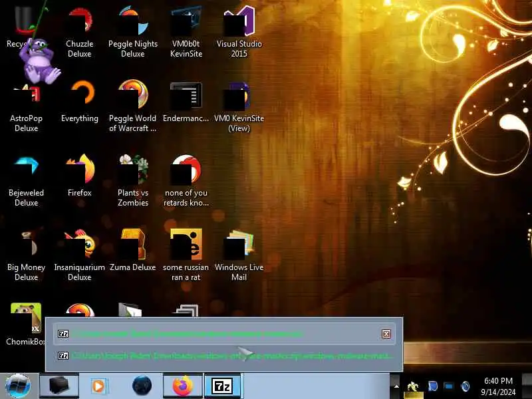Click the Show Desktop button
The image size is (532, 399).
pos(527,386)
